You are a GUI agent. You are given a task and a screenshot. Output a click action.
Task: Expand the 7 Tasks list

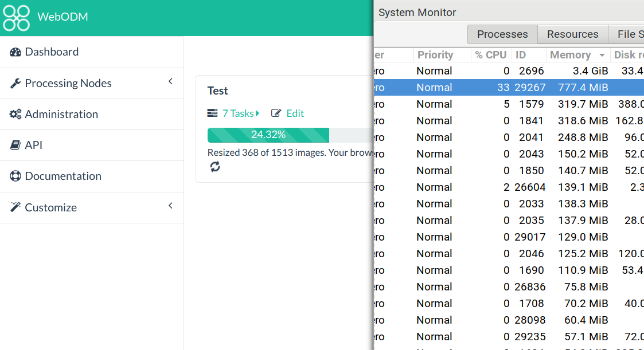tap(257, 113)
